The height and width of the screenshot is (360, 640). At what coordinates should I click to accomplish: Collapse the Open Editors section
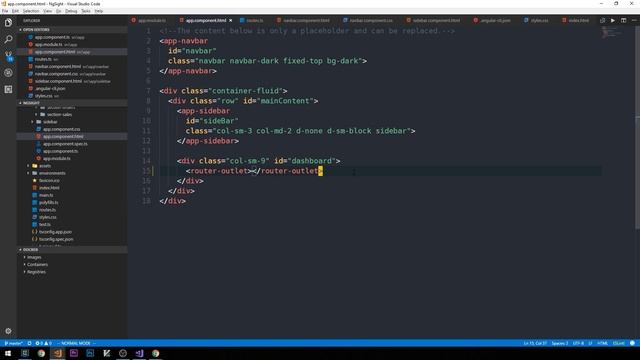point(72,30)
